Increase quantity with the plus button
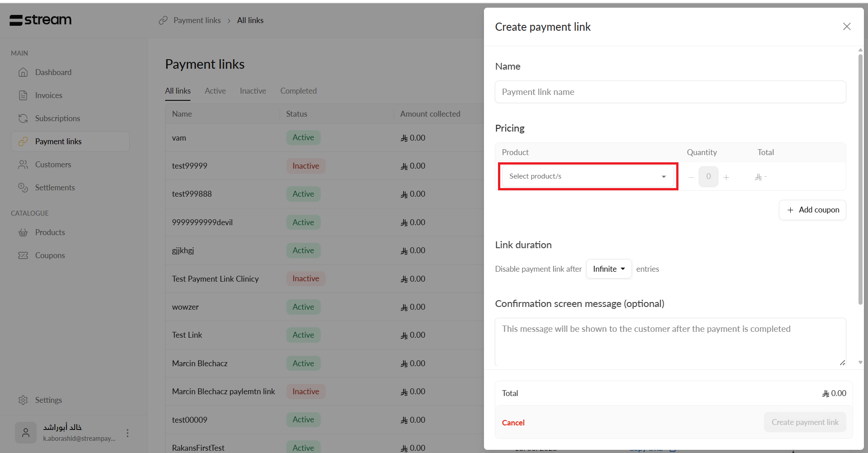 [x=726, y=177]
